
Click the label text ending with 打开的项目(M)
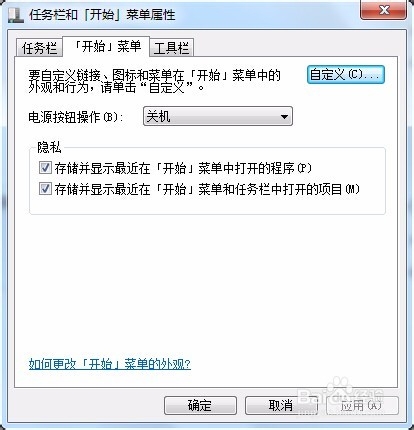(x=207, y=189)
